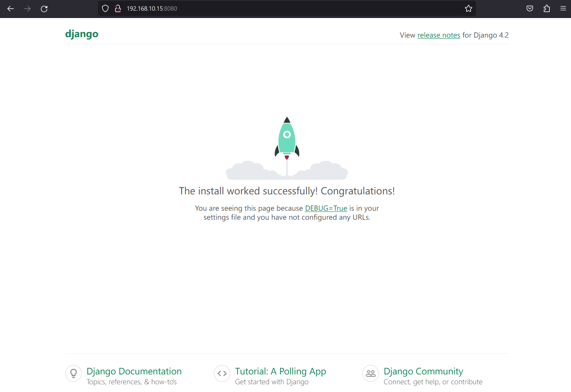Viewport: 571px width, 392px height.
Task: Click the people community icon
Action: [371, 373]
